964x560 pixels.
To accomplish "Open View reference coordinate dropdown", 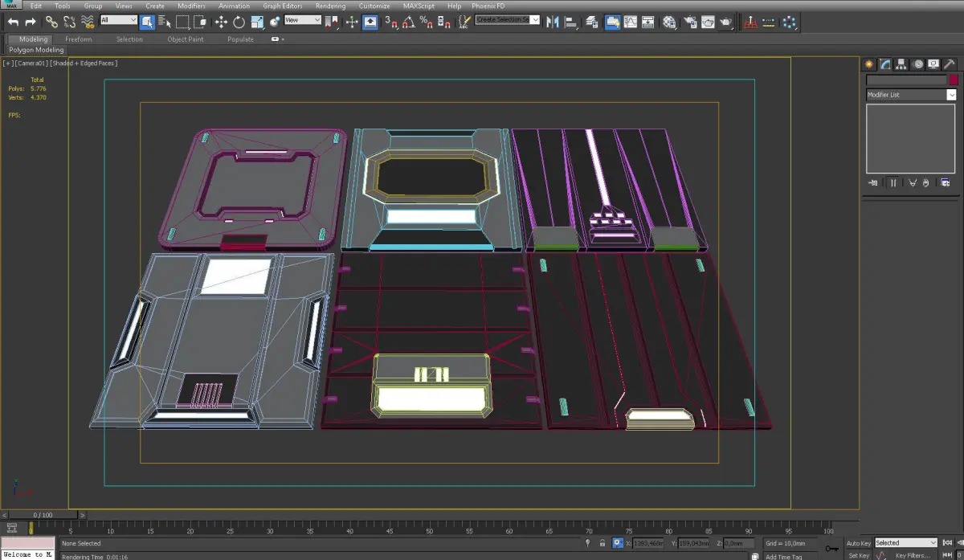I will (x=303, y=20).
